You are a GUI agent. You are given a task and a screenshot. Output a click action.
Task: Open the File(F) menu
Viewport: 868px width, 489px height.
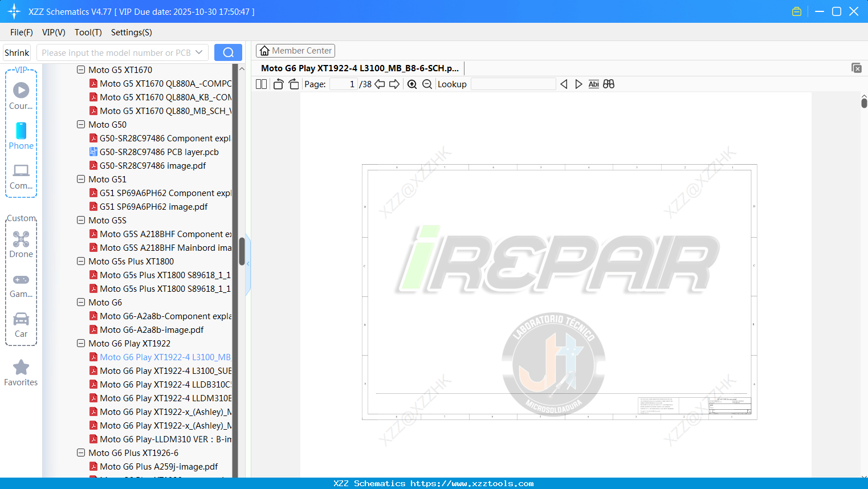pyautogui.click(x=22, y=32)
